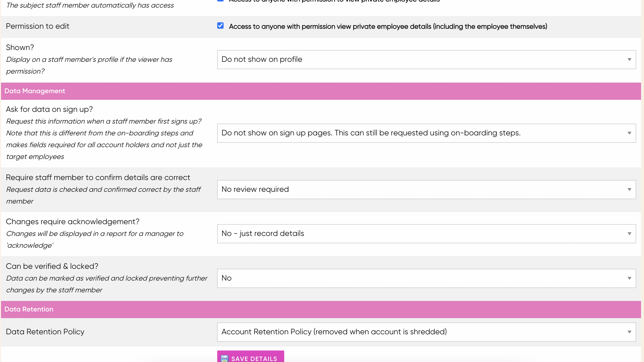The image size is (644, 362).
Task: Toggle access for employee themselves checkbox
Action: tap(220, 26)
